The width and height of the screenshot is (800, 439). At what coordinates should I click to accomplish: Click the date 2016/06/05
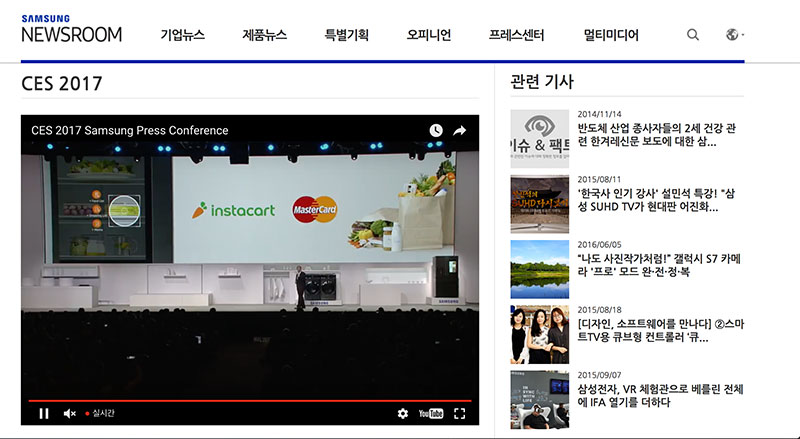tap(599, 245)
